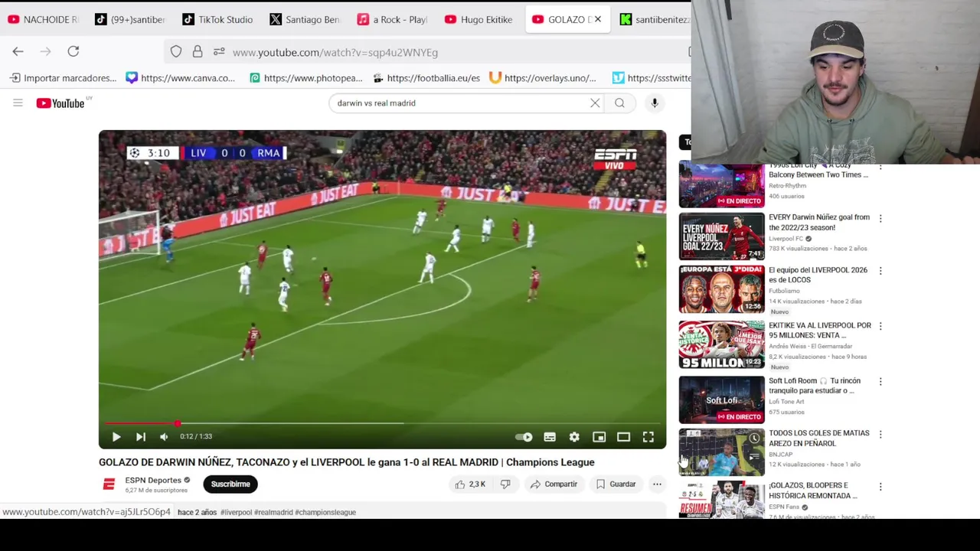
Task: Open more actions ellipsis below video
Action: coord(657,484)
